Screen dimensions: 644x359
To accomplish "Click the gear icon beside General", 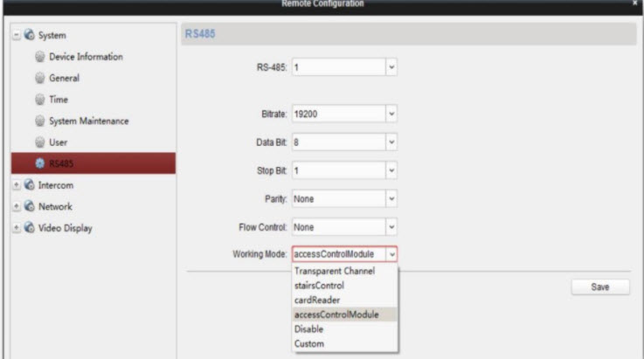I will [x=38, y=78].
